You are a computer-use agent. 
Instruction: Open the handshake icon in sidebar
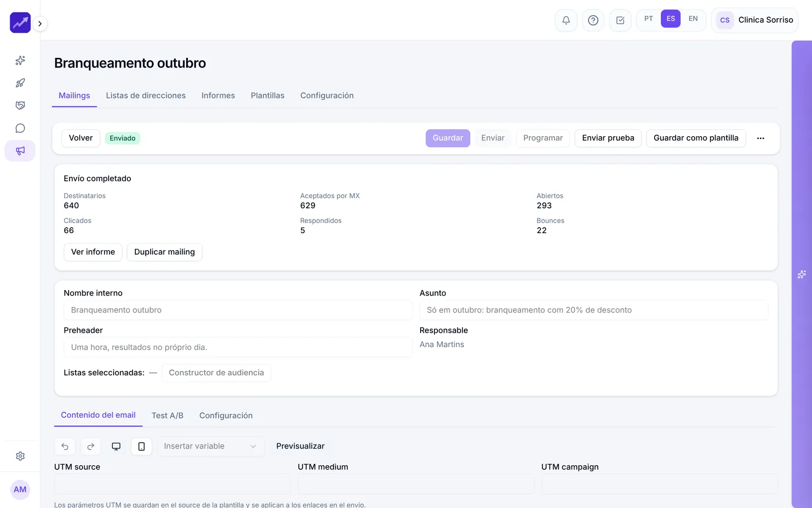20,106
